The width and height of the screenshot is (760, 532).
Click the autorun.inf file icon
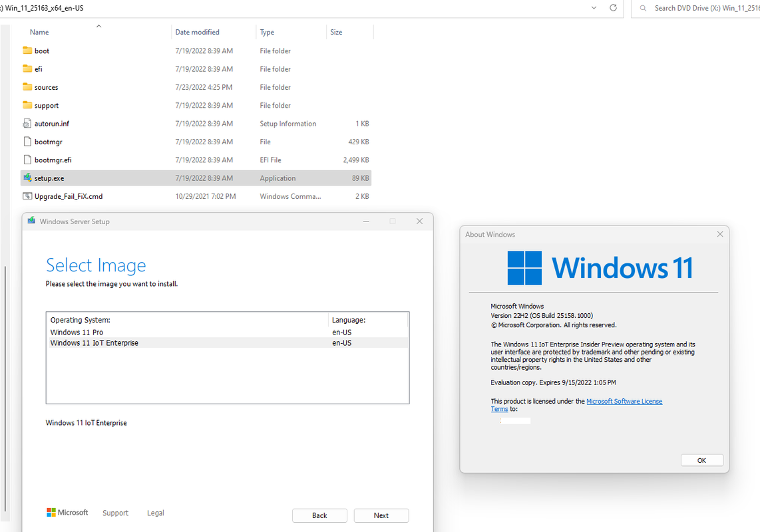[28, 124]
